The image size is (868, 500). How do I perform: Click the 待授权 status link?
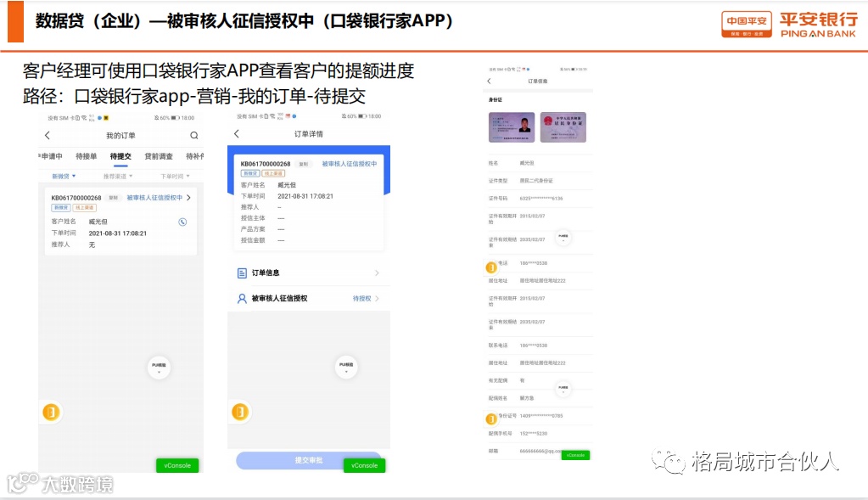tap(362, 299)
